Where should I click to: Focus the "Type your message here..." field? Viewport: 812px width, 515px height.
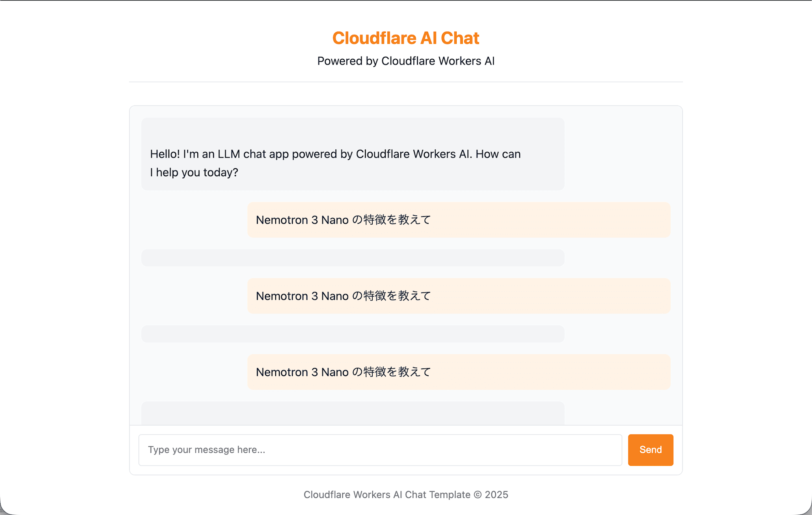click(380, 450)
